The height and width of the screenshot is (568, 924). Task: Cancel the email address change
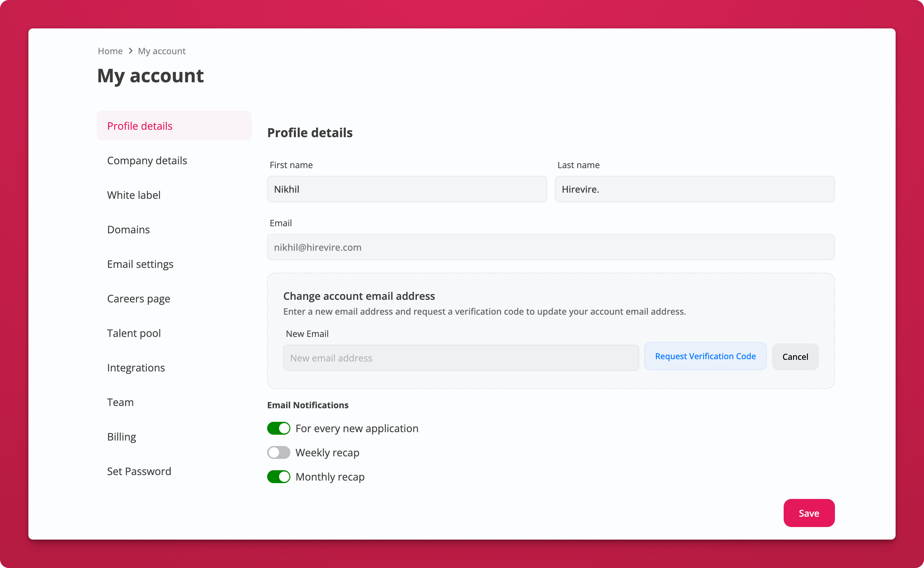pos(795,357)
